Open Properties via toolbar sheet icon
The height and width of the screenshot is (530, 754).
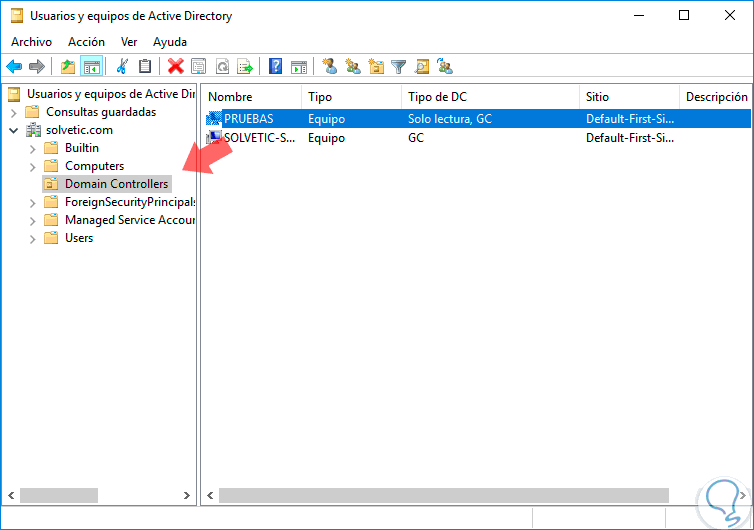[x=198, y=66]
